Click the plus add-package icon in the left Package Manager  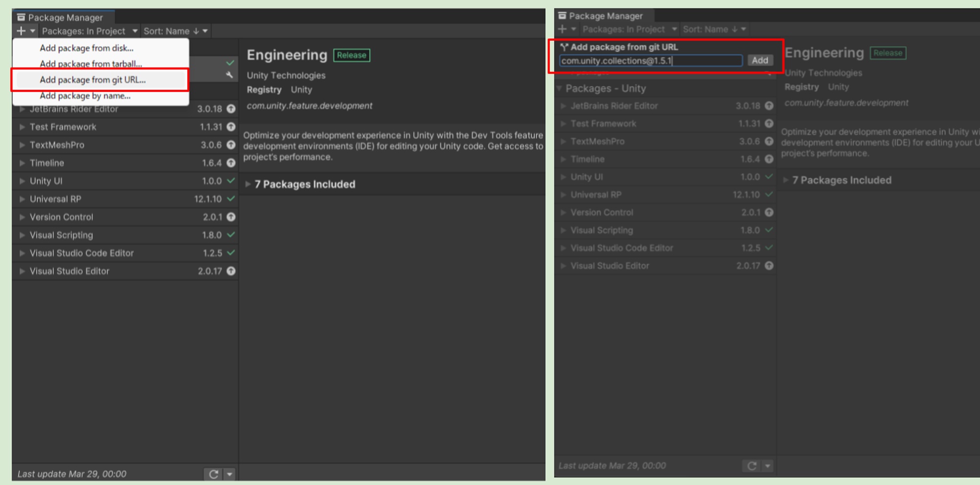(21, 31)
